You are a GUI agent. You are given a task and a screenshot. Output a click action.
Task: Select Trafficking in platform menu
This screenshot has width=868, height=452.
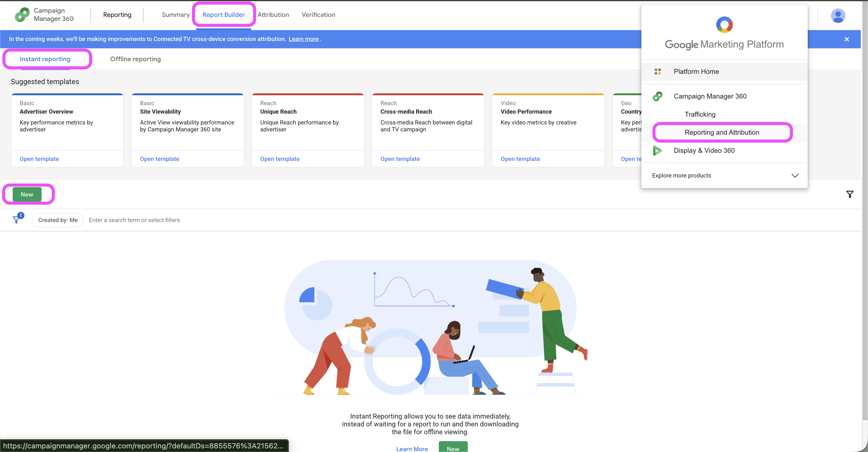pos(700,114)
